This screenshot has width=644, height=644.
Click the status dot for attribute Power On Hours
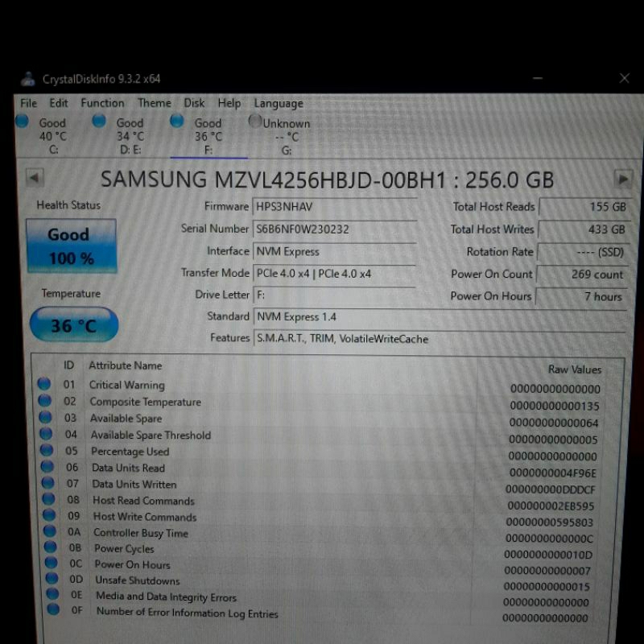click(x=52, y=562)
